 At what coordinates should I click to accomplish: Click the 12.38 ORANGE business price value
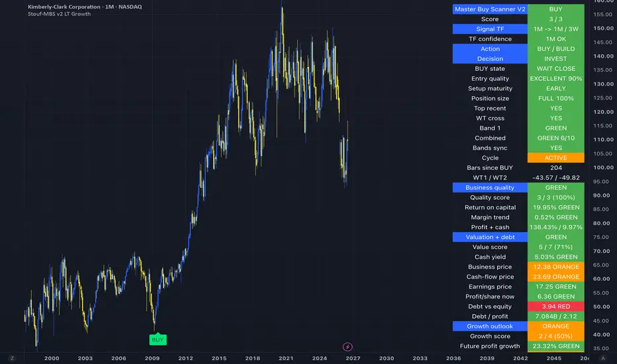555,267
